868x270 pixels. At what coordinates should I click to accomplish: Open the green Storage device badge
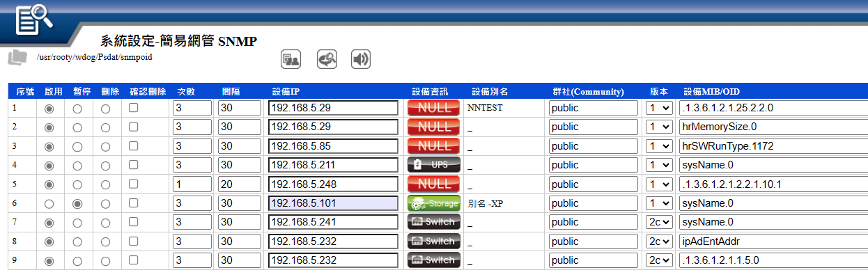pyautogui.click(x=434, y=203)
